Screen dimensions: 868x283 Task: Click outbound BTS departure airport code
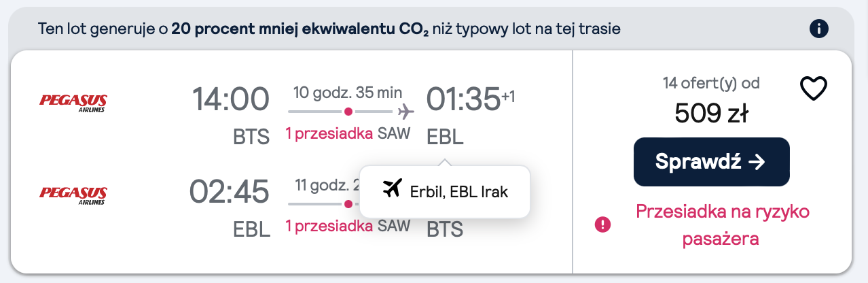251,137
